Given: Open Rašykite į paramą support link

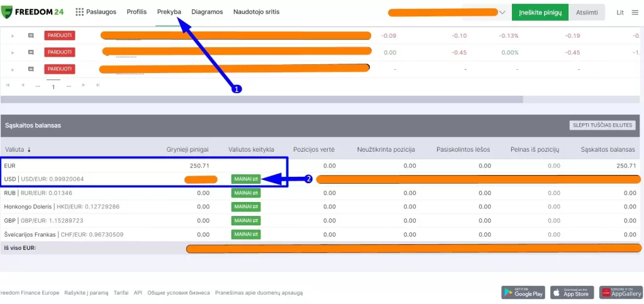Looking at the screenshot, I should coord(86,293).
